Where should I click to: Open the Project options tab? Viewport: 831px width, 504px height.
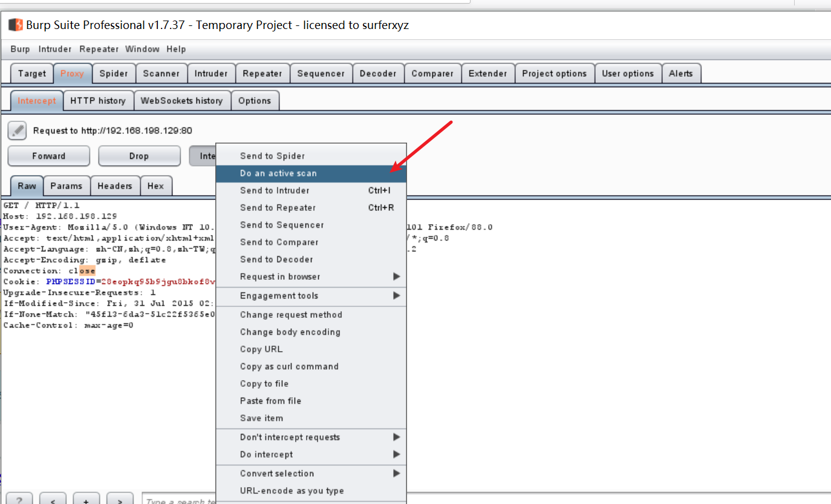(x=555, y=74)
